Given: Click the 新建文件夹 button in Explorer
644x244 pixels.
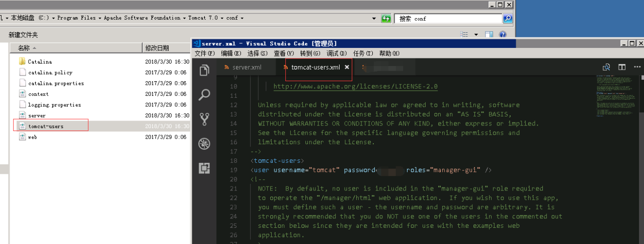Looking at the screenshot, I should tap(23, 35).
